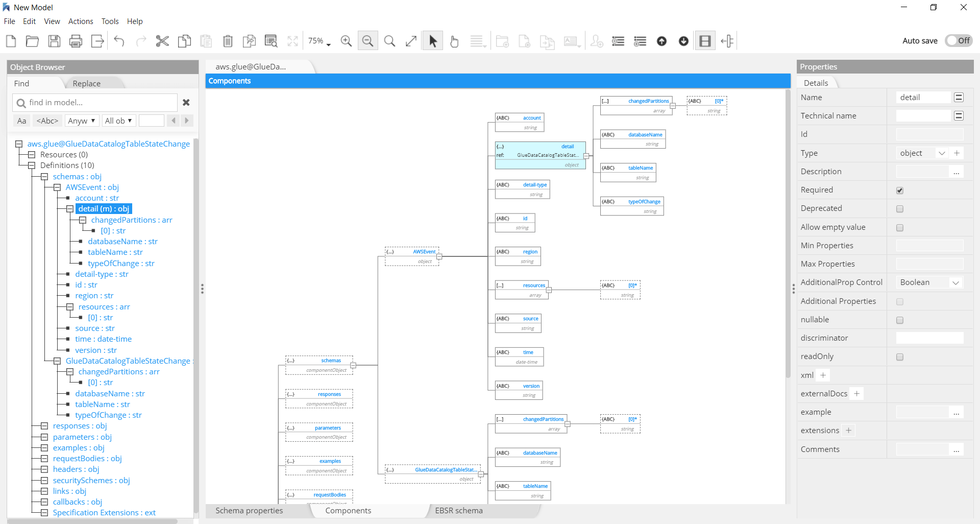Screen dimensions: 980x524
Task: Open the Actions menu
Action: [81, 21]
